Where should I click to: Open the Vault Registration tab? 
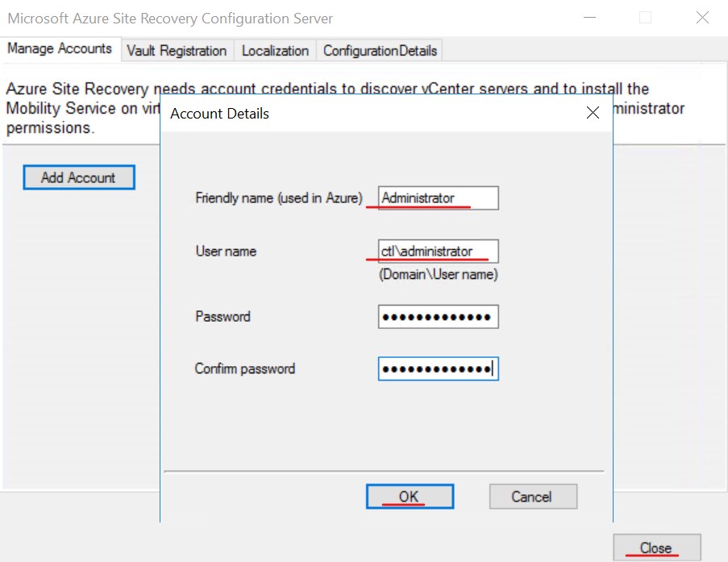[x=177, y=50]
